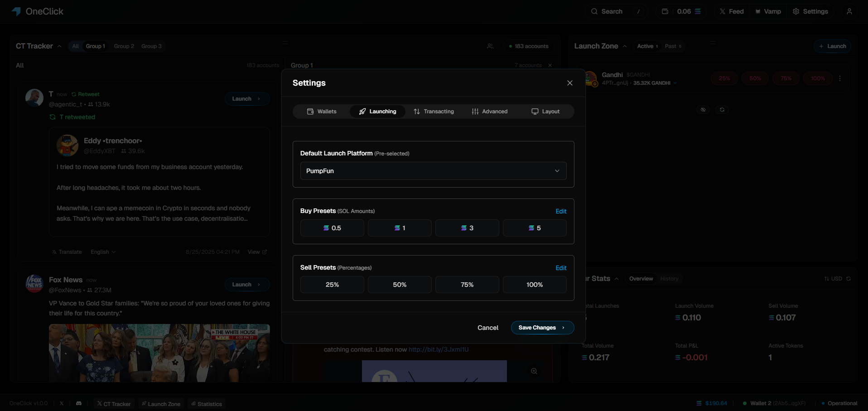Open the Layout tab
The height and width of the screenshot is (411, 868).
click(x=545, y=111)
